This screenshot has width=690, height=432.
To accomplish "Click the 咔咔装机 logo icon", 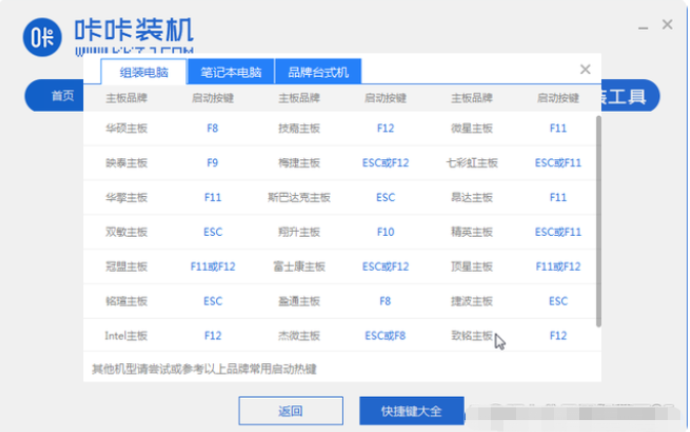I will pos(41,35).
